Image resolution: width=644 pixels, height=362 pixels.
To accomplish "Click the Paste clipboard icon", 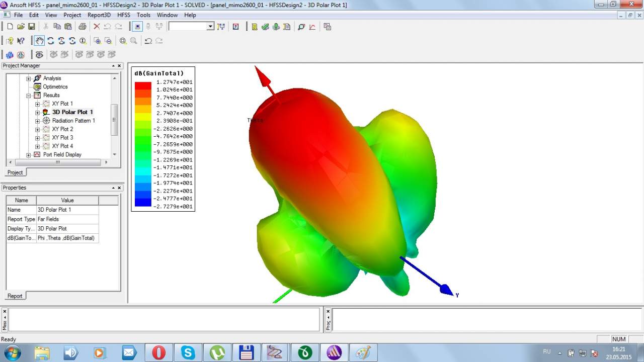I will click(67, 27).
